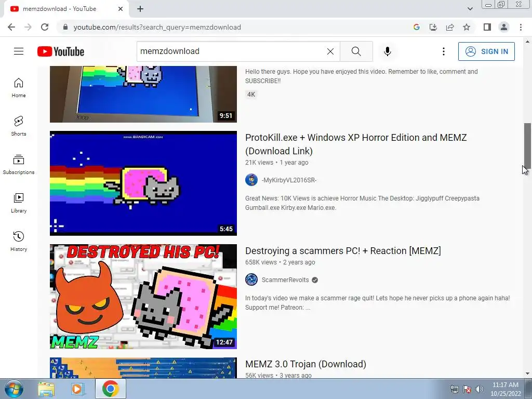Click the MyKirbyVL2016SR channel avatar
The image size is (532, 399).
(x=251, y=180)
